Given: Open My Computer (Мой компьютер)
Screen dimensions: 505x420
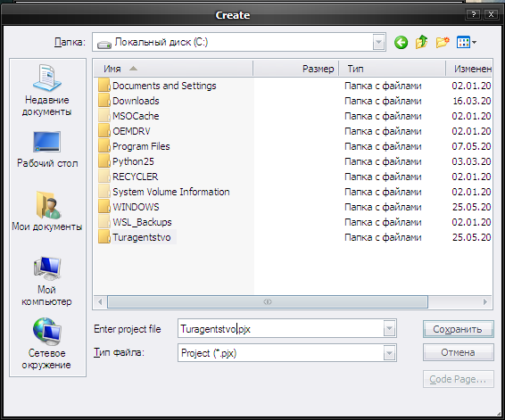Looking at the screenshot, I should [47, 281].
